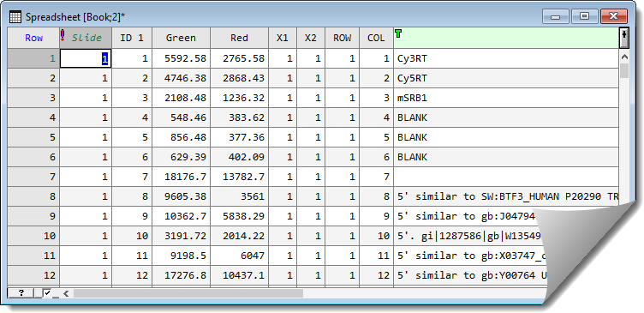Click the question mark help button

[x=21, y=292]
